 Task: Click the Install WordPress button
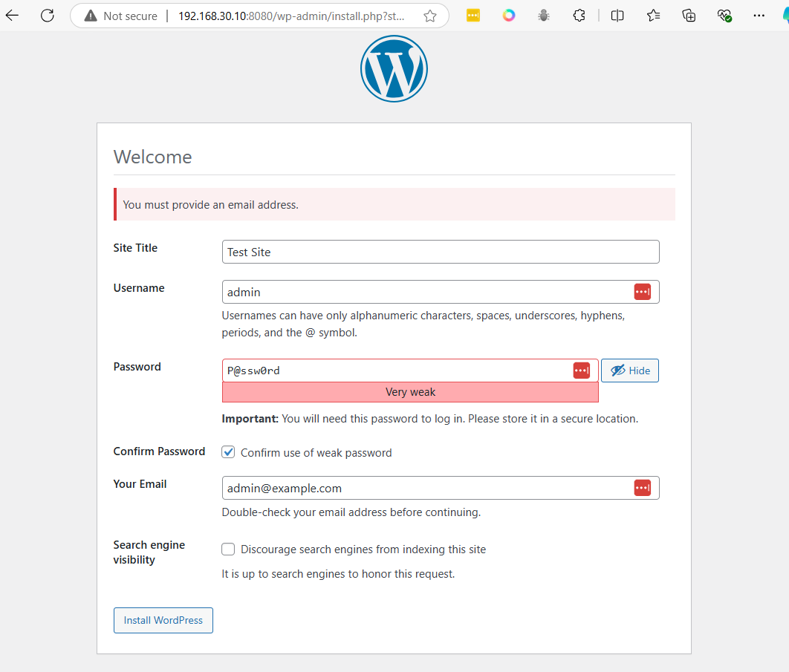click(163, 620)
